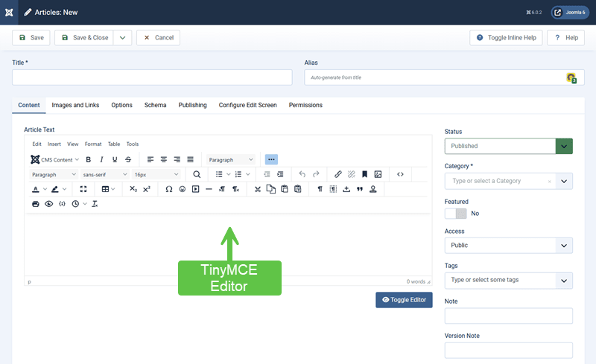Open bullet list style dropdown arrow
596x364 pixels.
click(229, 174)
